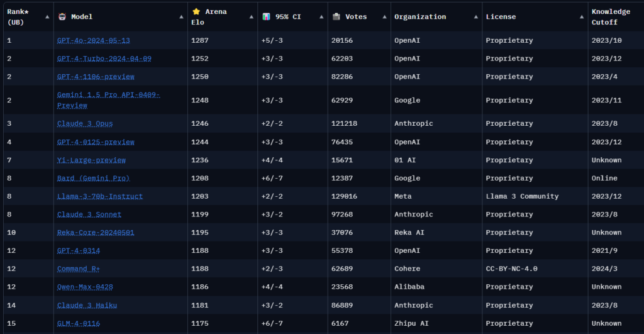Click rank 15 in GLM-4-0116 row
Viewport: 644px width, 334px height.
click(x=11, y=323)
